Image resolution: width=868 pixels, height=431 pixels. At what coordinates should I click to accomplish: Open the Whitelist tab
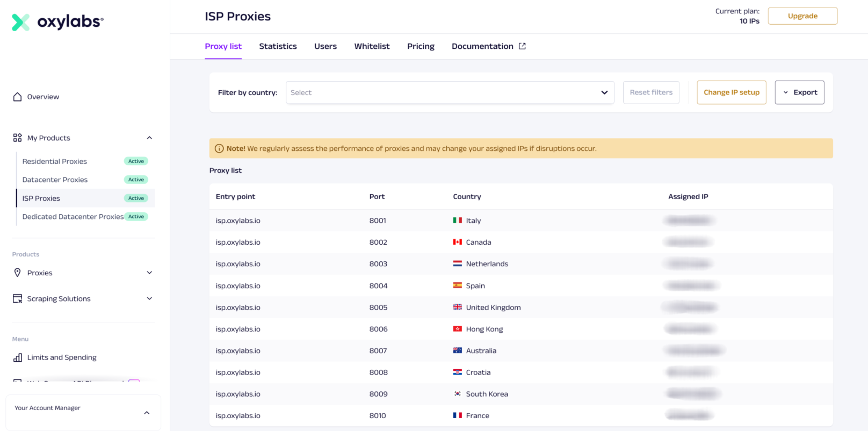[x=372, y=46]
